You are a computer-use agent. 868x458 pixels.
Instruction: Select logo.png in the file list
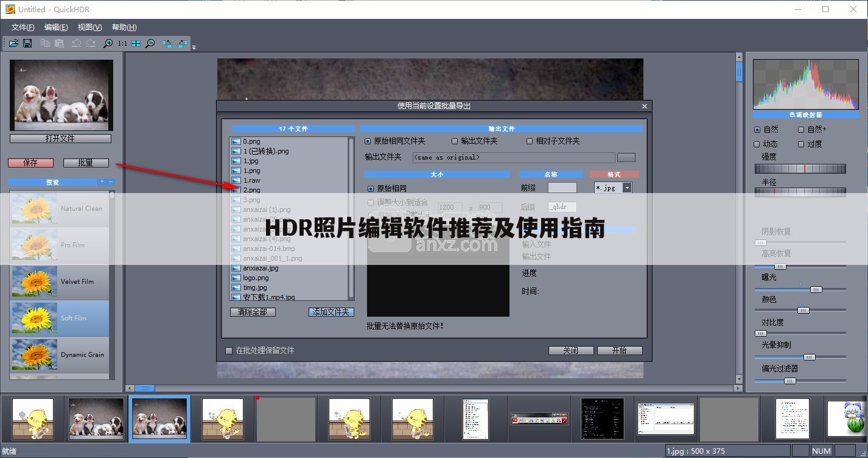point(256,278)
